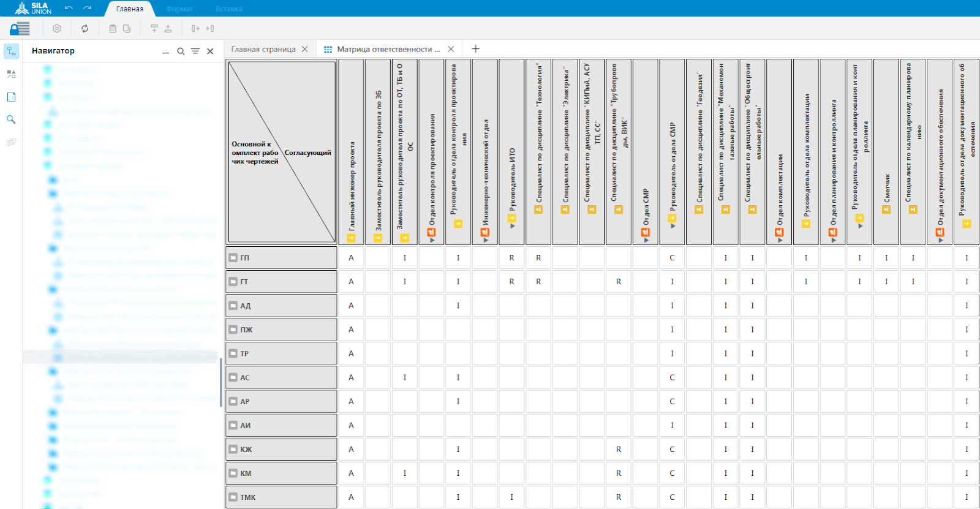
Task: Click the filter icon in Навигатор header
Action: point(195,51)
